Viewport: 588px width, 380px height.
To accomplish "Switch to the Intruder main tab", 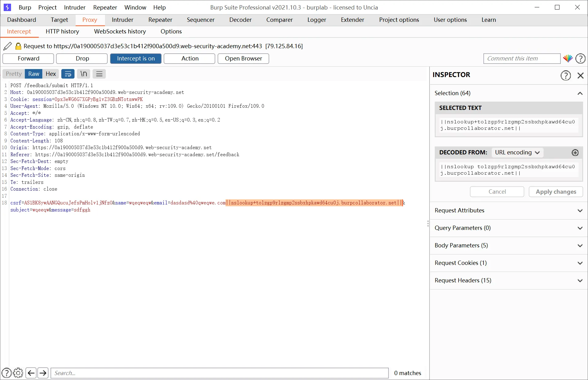I will 122,20.
